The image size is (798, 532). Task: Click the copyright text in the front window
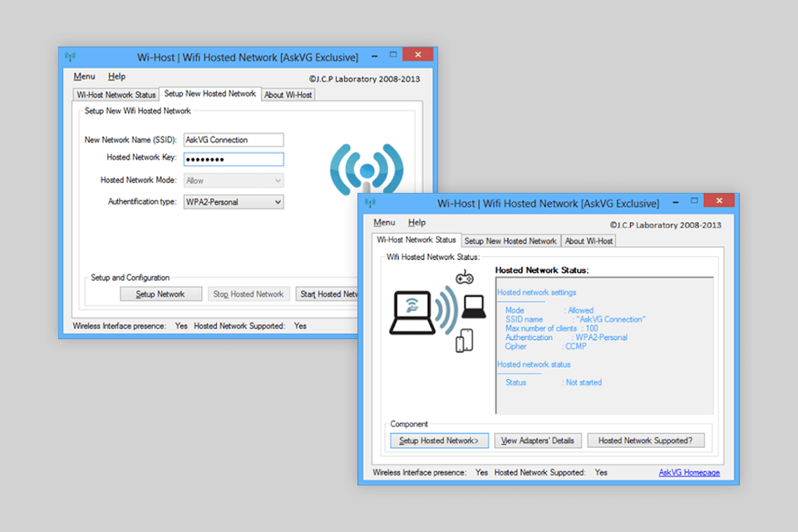pyautogui.click(x=666, y=225)
